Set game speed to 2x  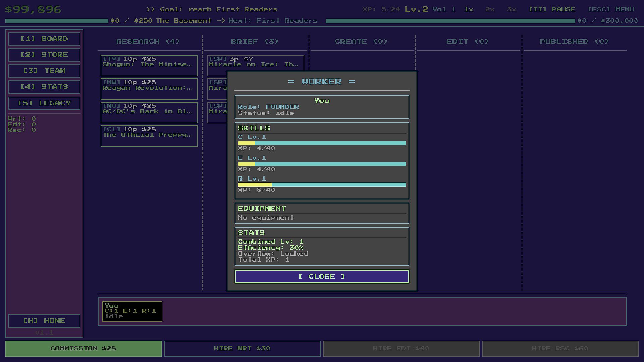tap(490, 9)
